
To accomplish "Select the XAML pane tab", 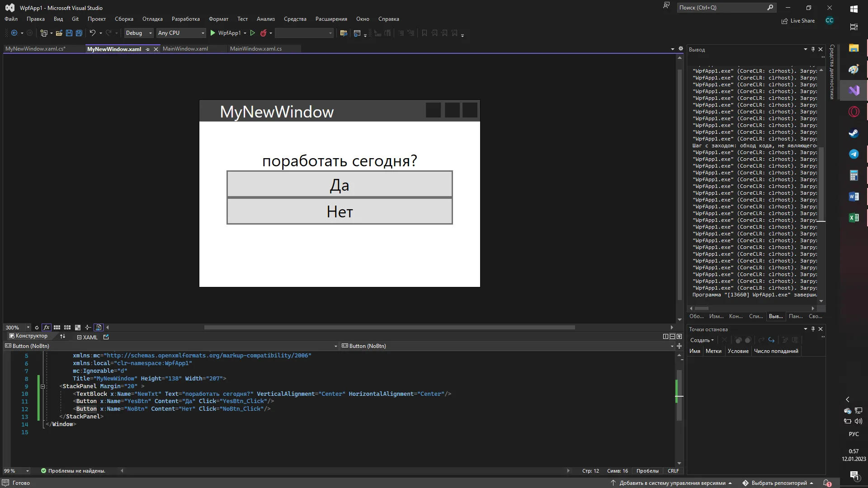I will (x=87, y=337).
